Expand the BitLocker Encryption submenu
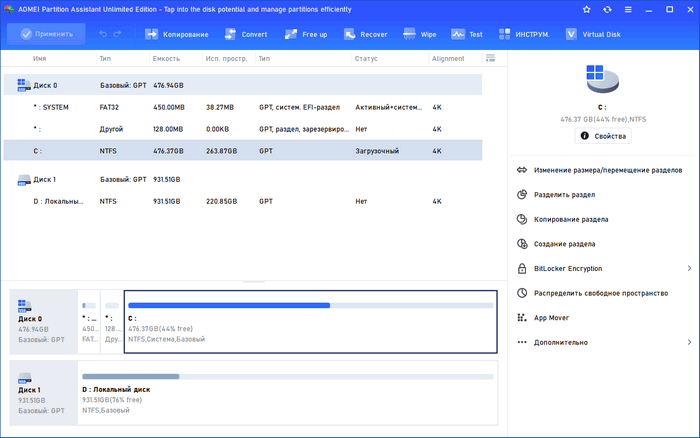Viewport: 700px width, 438px height. pos(689,268)
